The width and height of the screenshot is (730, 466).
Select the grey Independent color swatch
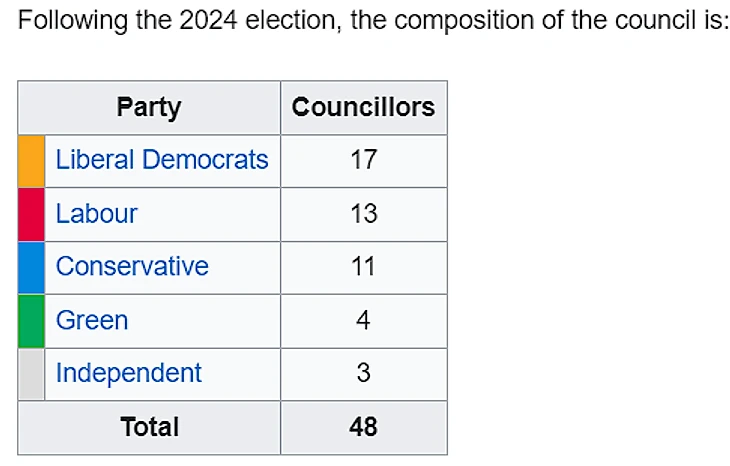click(32, 374)
